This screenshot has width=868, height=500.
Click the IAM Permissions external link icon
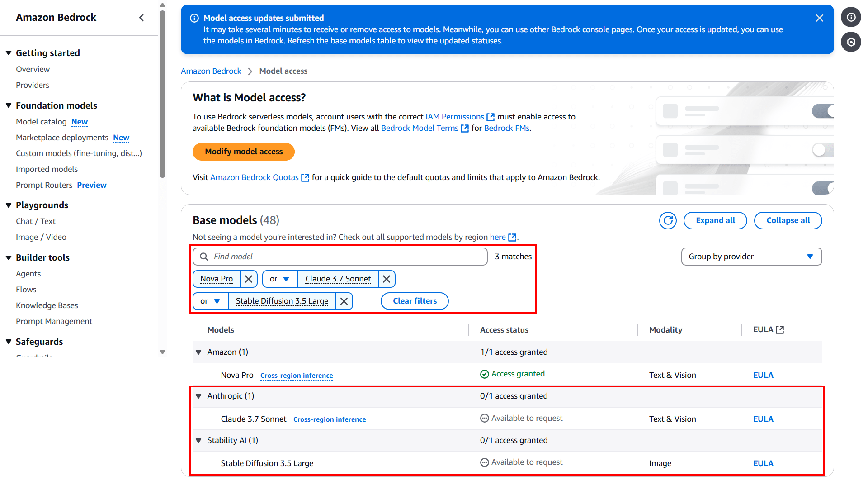[491, 117]
